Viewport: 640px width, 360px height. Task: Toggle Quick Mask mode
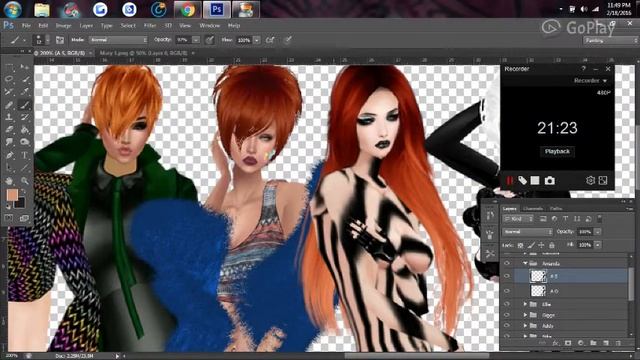pyautogui.click(x=9, y=218)
